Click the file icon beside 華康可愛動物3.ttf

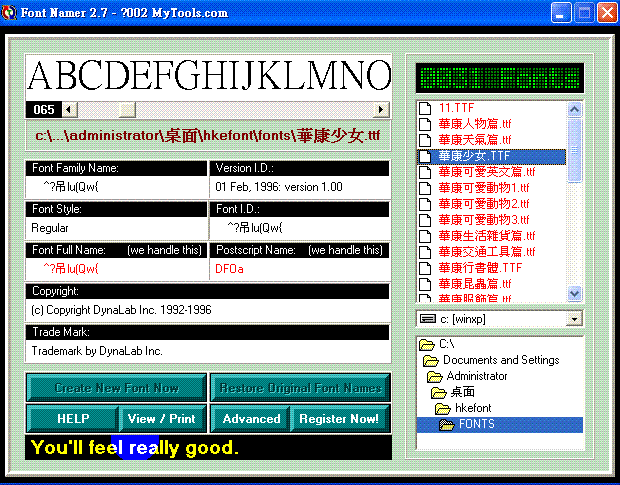coord(425,220)
